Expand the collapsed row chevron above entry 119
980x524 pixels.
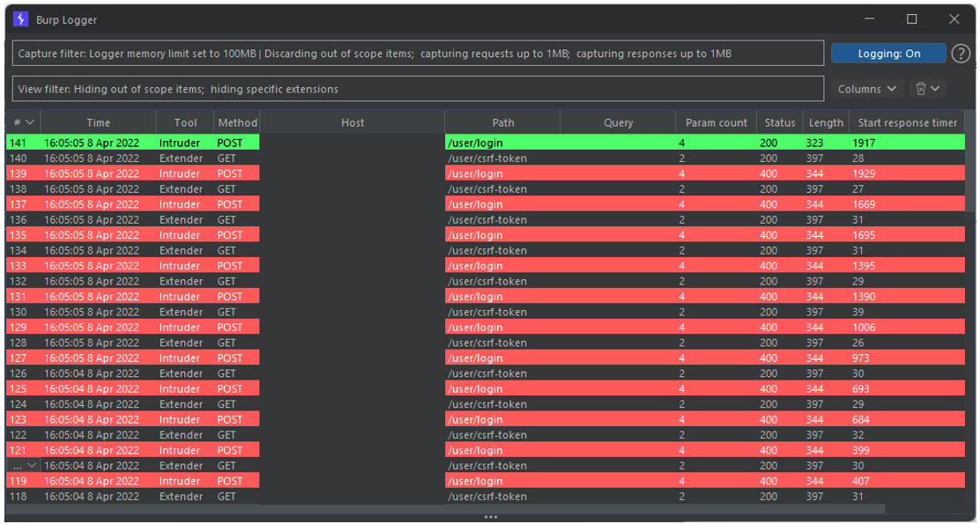[33, 466]
